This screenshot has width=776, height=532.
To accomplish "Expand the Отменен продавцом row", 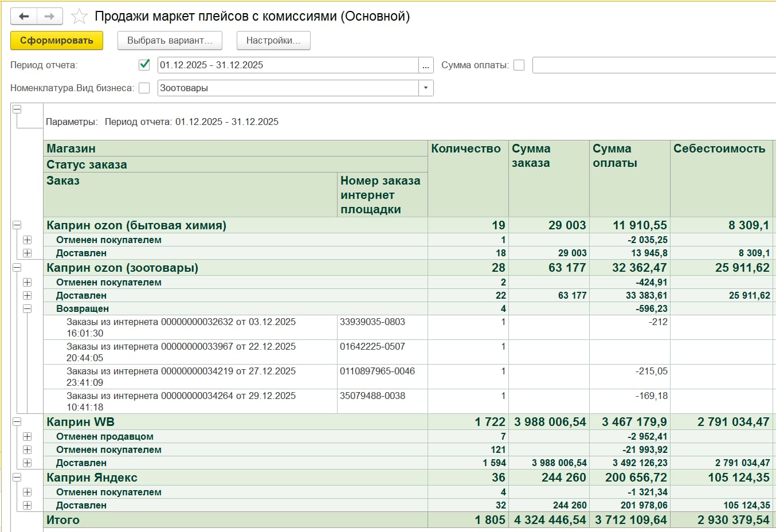I will pyautogui.click(x=27, y=437).
